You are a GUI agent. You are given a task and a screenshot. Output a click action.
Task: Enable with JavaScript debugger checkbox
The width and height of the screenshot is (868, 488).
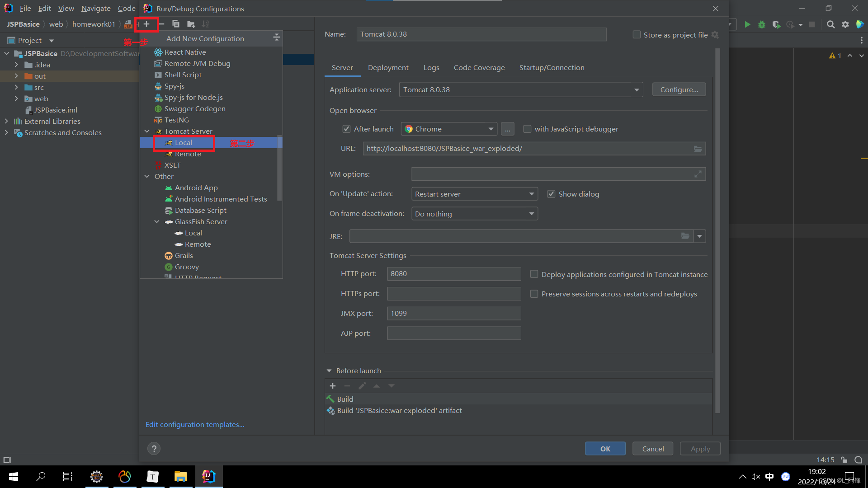point(527,129)
